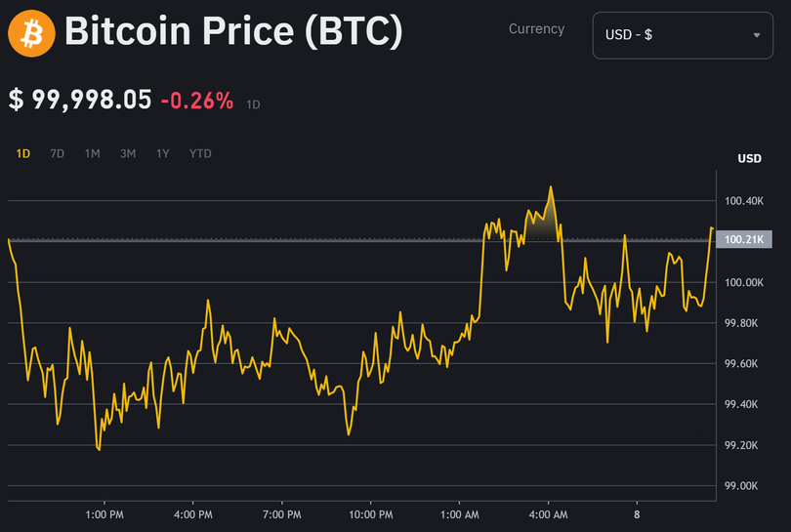Click the orange Bitcoin logo icon
Screen dimensions: 791x532
click(31, 33)
